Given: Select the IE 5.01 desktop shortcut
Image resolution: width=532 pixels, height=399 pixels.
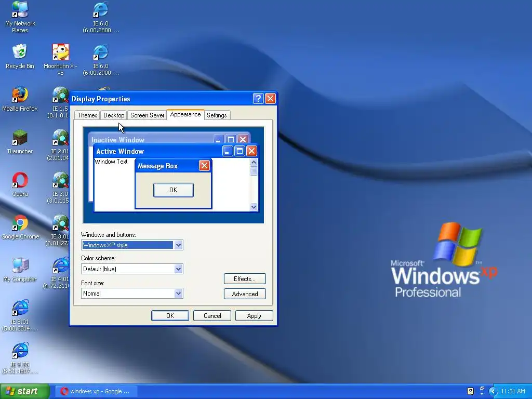Looking at the screenshot, I should [20, 315].
